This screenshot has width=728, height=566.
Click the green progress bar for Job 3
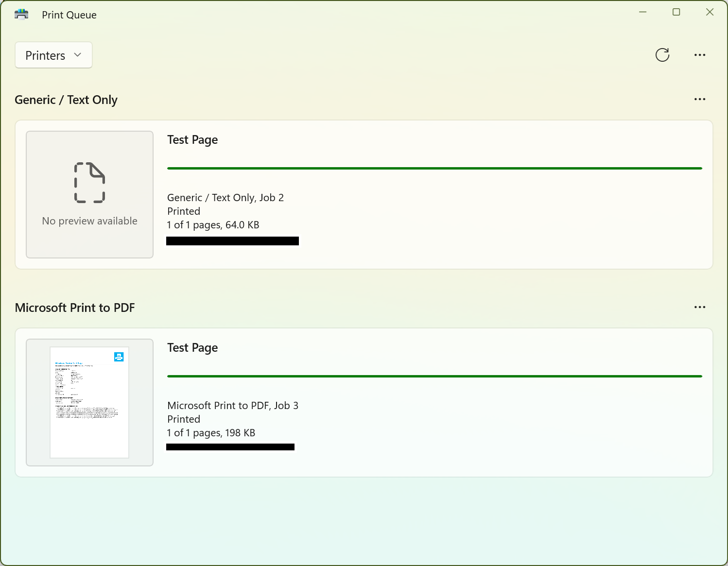(x=434, y=376)
